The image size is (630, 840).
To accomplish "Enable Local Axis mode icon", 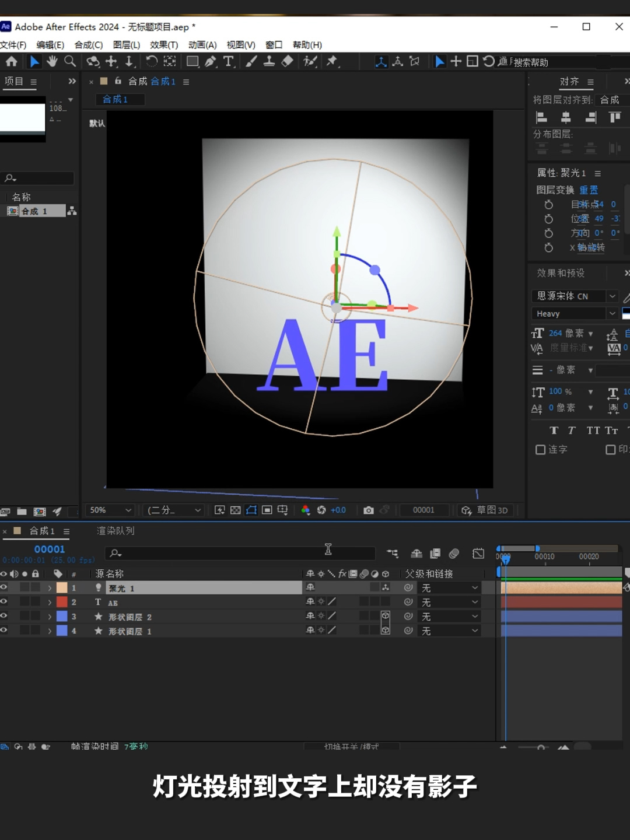I will pyautogui.click(x=381, y=61).
